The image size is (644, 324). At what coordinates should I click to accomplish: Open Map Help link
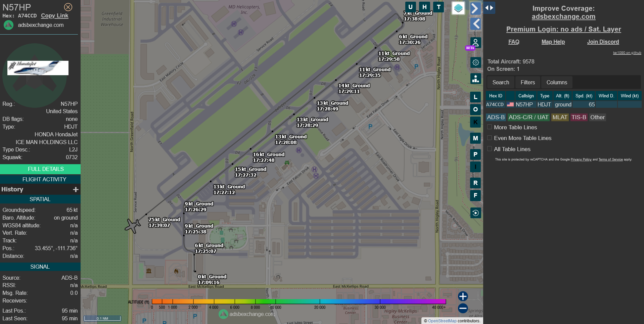(x=553, y=42)
